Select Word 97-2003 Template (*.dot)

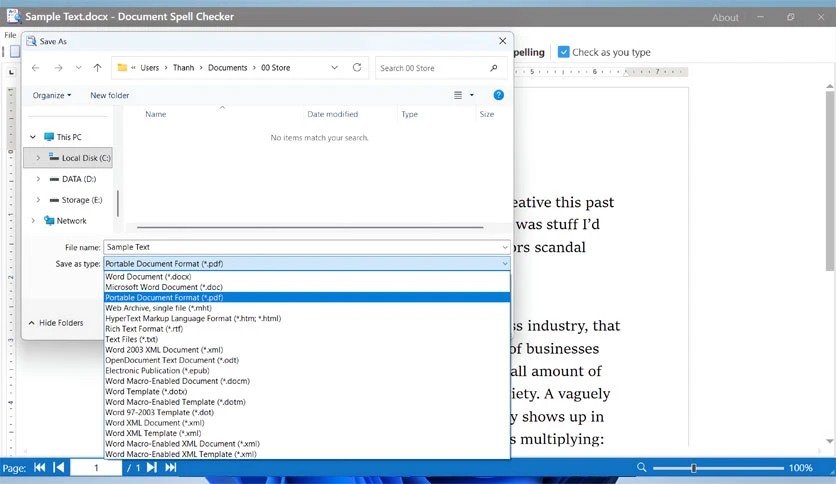point(307,413)
